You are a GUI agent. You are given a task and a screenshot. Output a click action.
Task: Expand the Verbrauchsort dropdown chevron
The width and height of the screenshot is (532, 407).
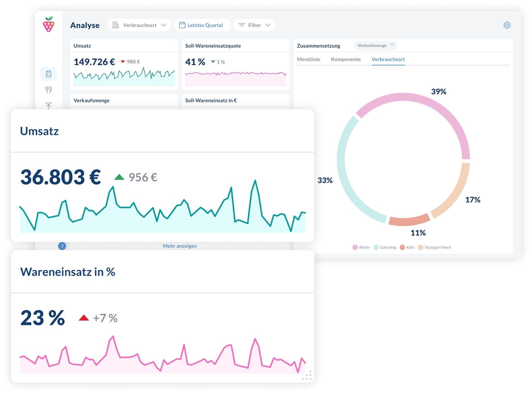click(x=164, y=25)
